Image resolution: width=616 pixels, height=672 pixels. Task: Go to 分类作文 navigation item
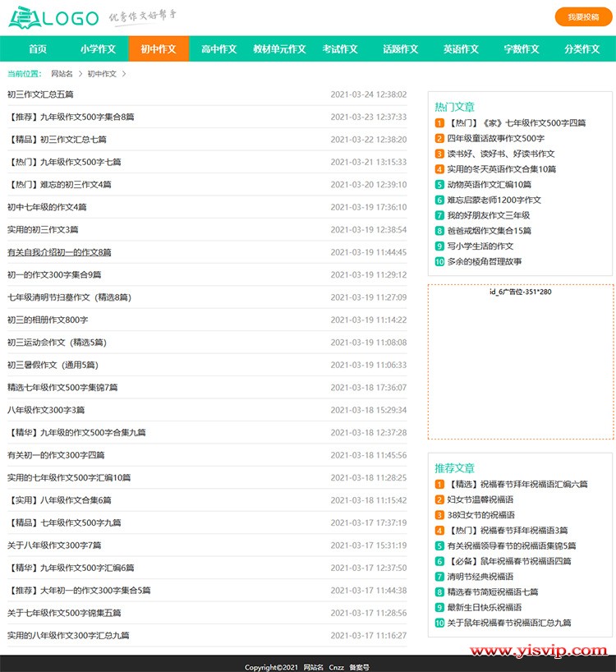pyautogui.click(x=582, y=49)
